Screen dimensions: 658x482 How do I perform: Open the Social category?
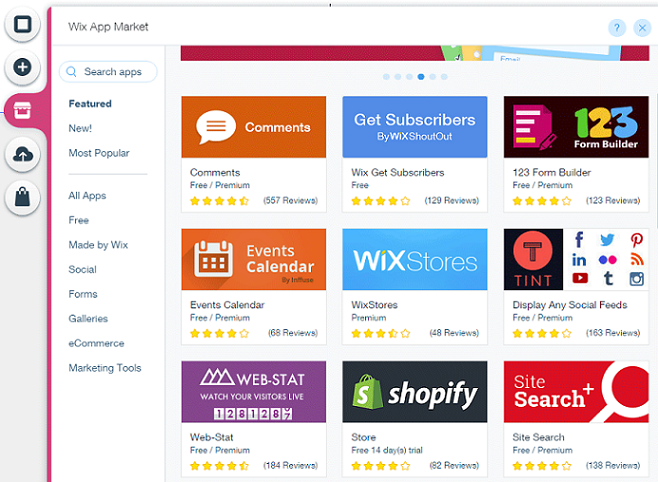pyautogui.click(x=82, y=270)
